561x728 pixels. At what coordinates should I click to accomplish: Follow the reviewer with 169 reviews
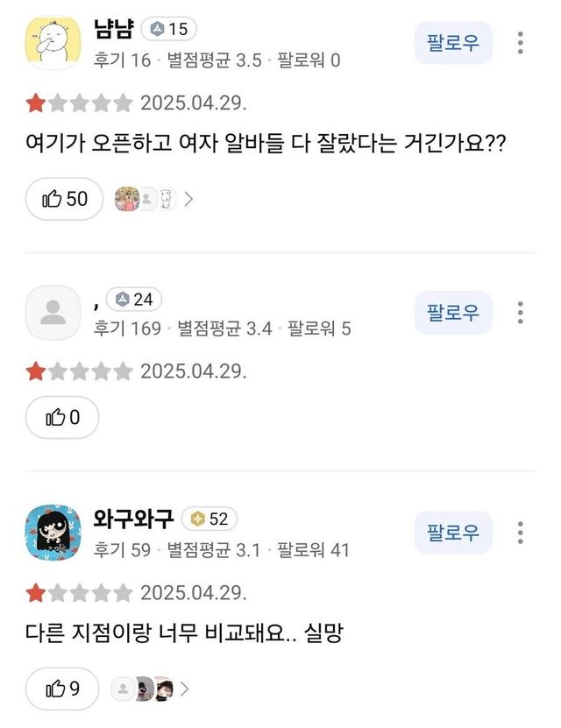pos(452,313)
